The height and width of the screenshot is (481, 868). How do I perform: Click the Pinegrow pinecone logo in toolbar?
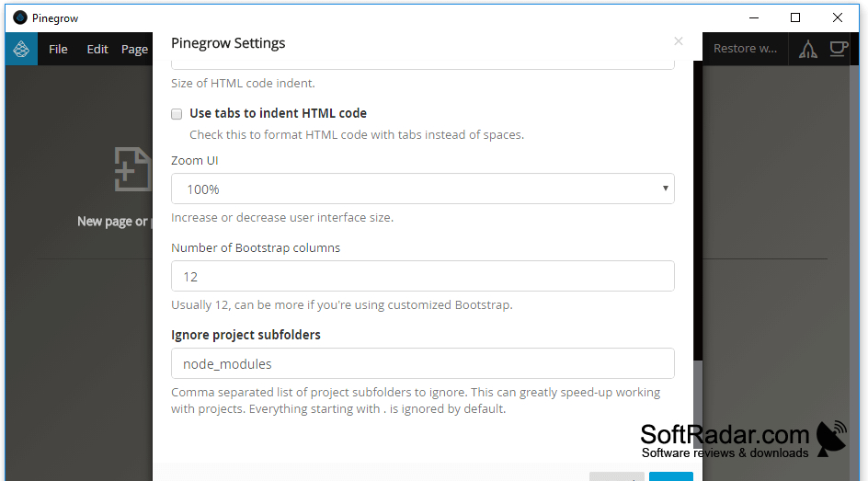tap(21, 50)
